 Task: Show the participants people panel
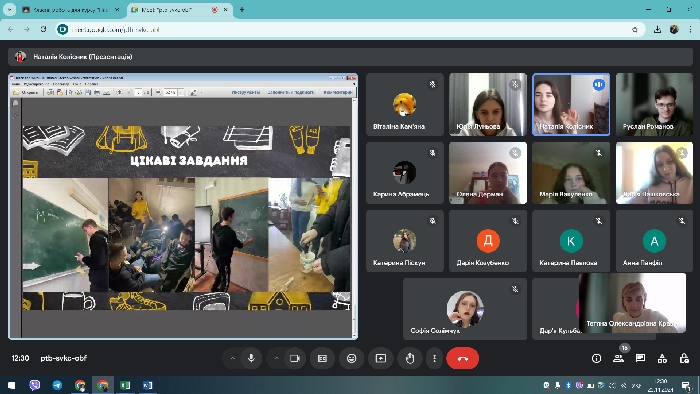(x=618, y=358)
